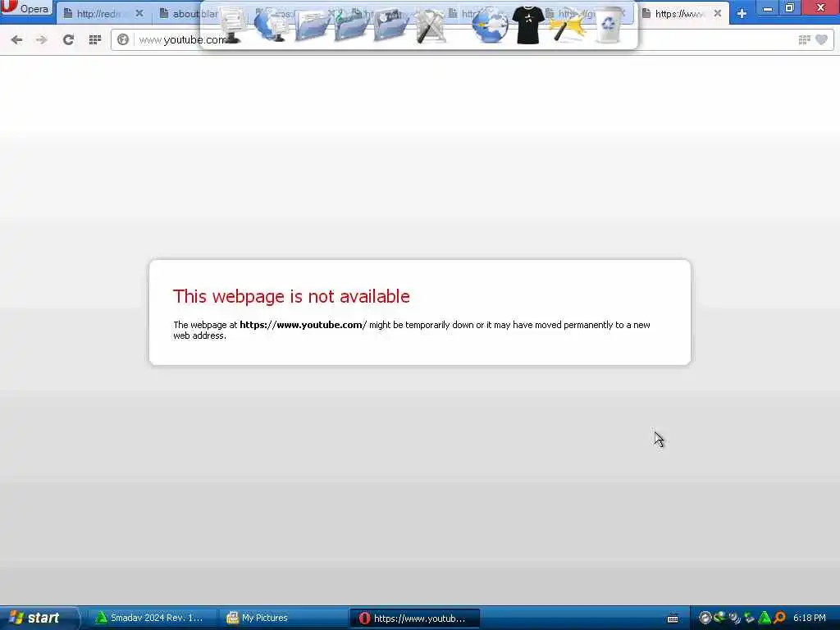Open the music folder dock icon
The height and width of the screenshot is (630, 840).
tap(351, 25)
